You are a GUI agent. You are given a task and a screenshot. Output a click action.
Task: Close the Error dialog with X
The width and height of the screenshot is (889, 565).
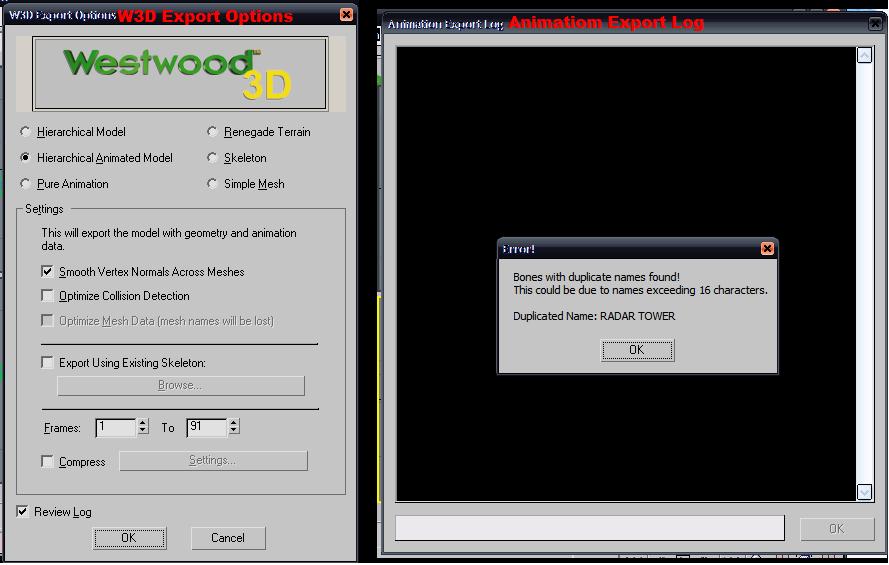(767, 248)
